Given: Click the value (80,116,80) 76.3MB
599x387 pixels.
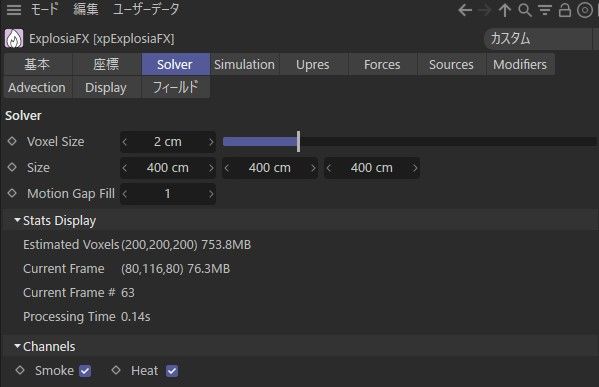Looking at the screenshot, I should 176,269.
